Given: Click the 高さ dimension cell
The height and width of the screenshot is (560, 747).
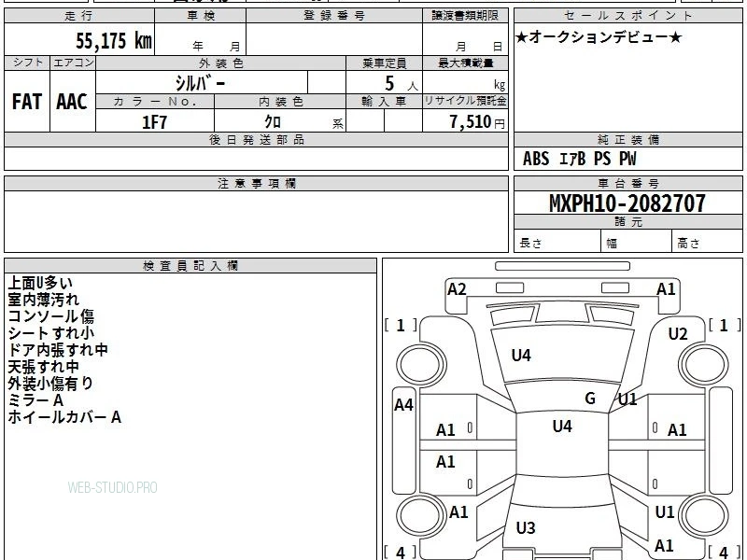Looking at the screenshot, I should [x=708, y=242].
